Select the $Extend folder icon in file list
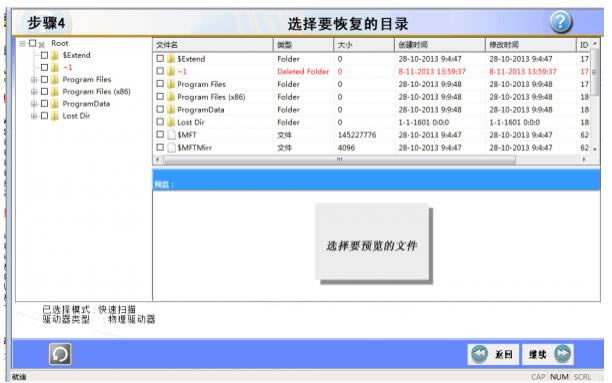 click(171, 59)
